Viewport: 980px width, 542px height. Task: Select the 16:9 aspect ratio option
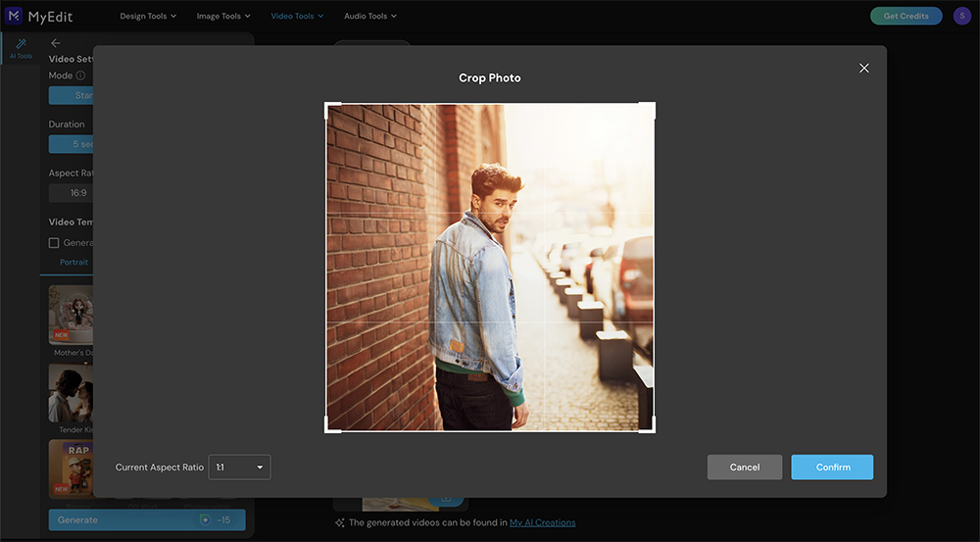pyautogui.click(x=71, y=192)
